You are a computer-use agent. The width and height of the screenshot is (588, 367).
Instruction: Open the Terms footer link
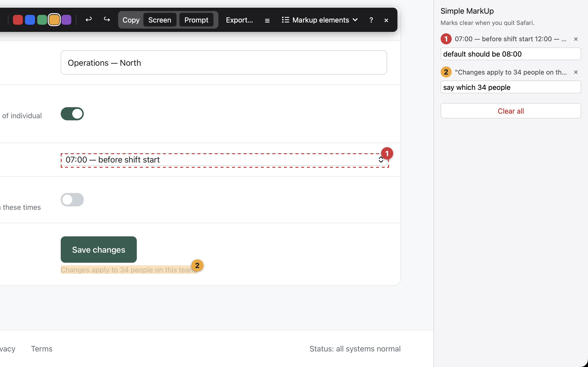pyautogui.click(x=42, y=349)
